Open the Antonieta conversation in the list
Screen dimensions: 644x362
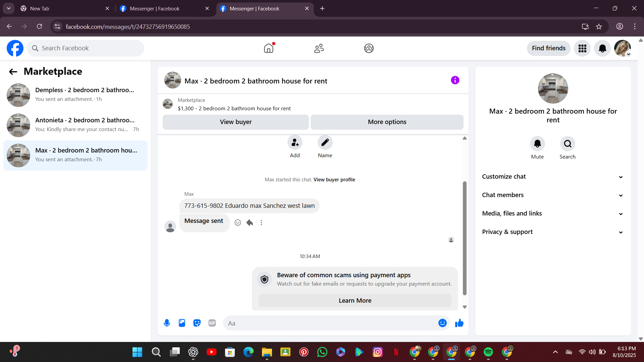coord(75,125)
